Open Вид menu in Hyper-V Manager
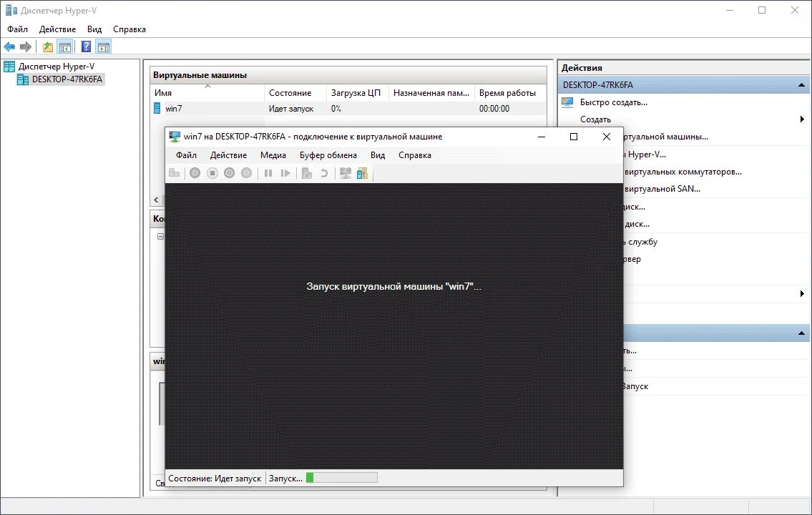 coord(94,29)
